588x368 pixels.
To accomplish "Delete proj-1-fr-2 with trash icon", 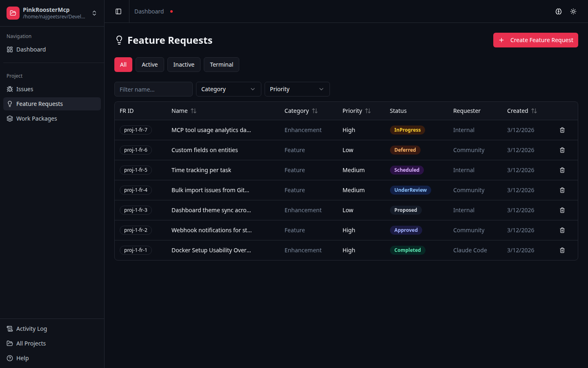I will [562, 230].
